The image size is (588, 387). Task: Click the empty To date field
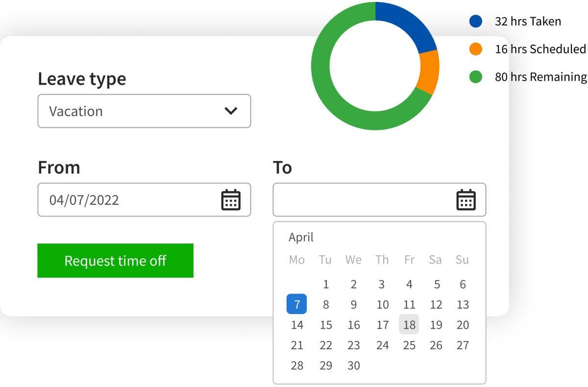pyautogui.click(x=363, y=200)
